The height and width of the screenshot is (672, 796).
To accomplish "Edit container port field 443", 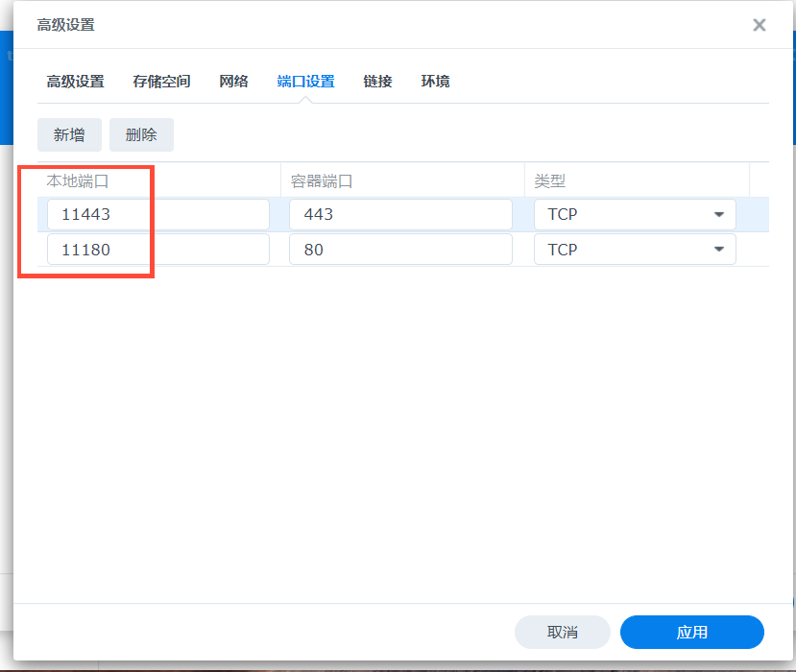I will tap(400, 214).
